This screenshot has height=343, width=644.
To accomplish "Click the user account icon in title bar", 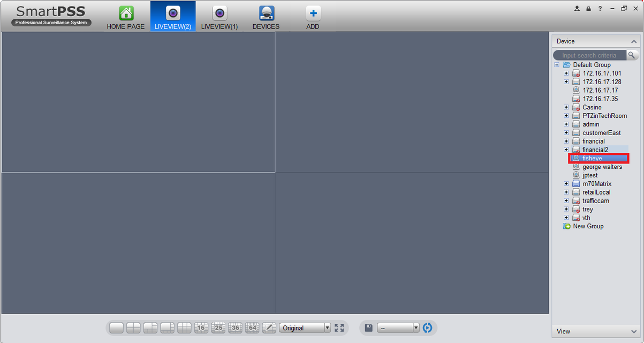I will point(577,9).
